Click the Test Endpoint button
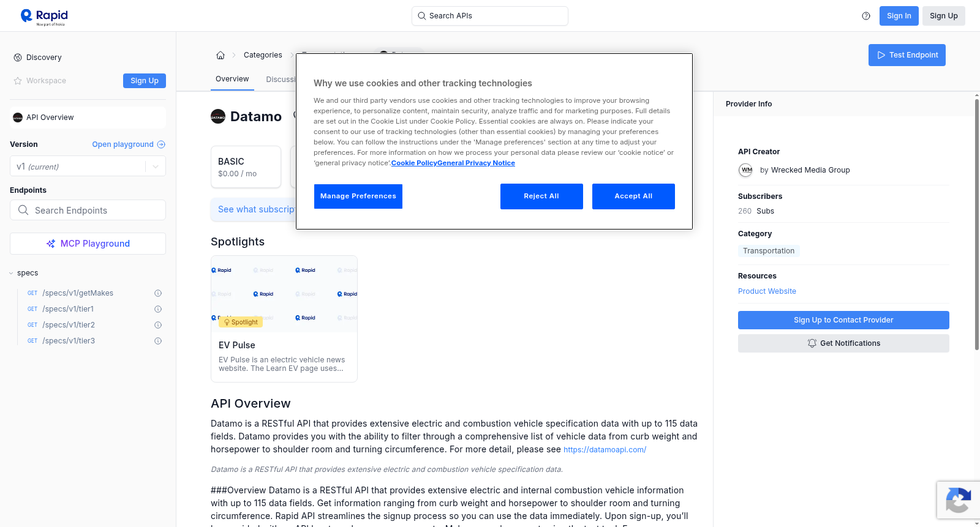The height and width of the screenshot is (527, 980). 907,55
